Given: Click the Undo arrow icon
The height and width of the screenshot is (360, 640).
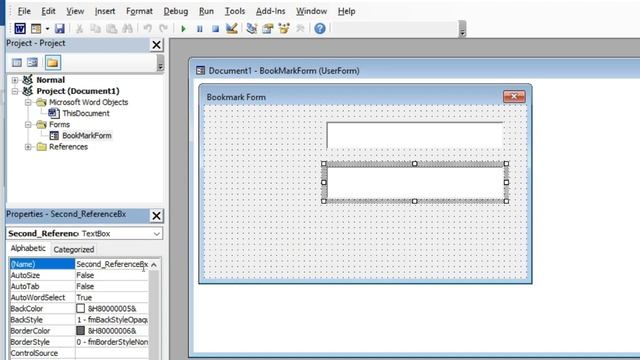Looking at the screenshot, I should tap(148, 29).
